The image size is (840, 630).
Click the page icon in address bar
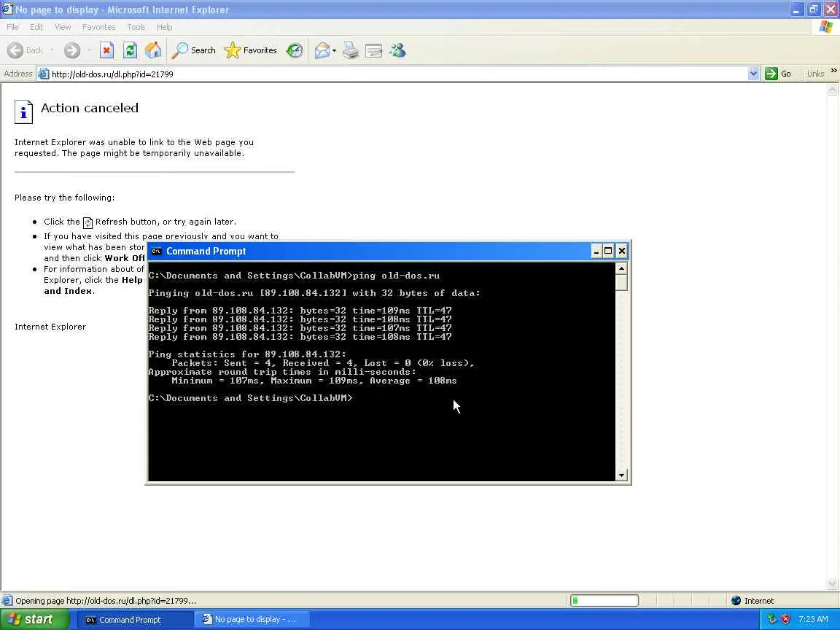click(44, 74)
